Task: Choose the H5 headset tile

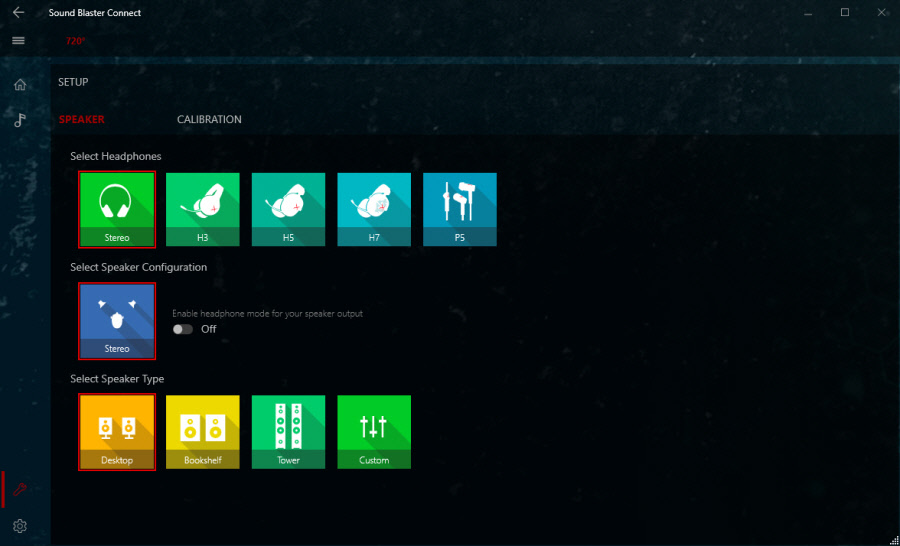Action: [x=288, y=209]
